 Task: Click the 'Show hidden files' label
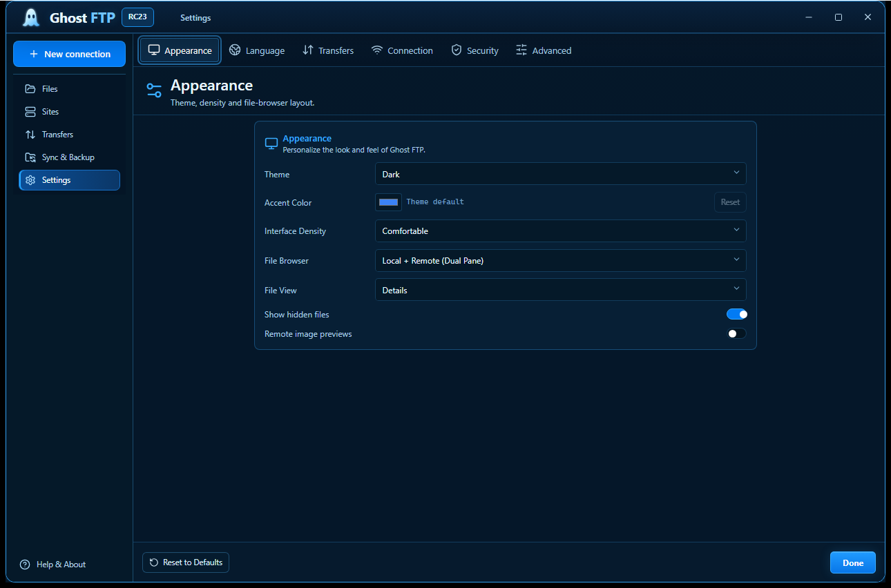(x=297, y=315)
